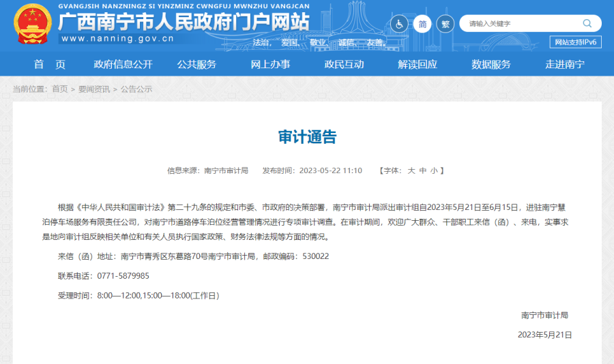Click the 网站支持IPv6 badge
Screen dimensions: 614x364
click(x=575, y=42)
